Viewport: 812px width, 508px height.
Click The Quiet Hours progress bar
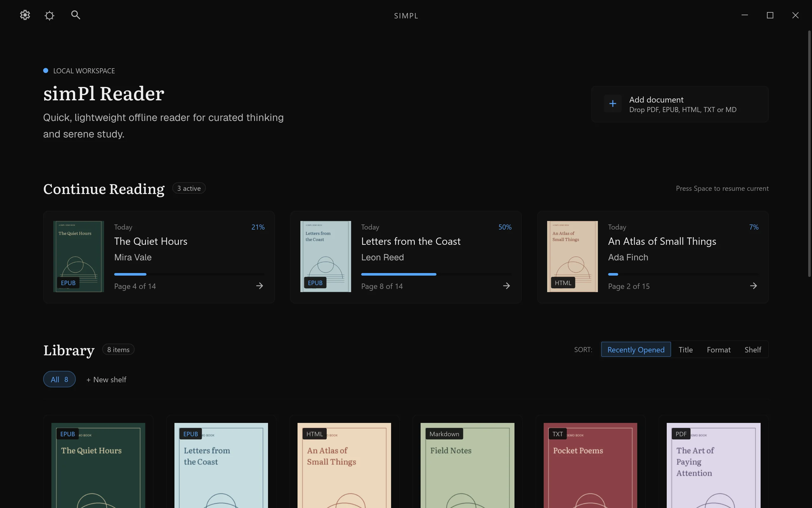[189, 274]
